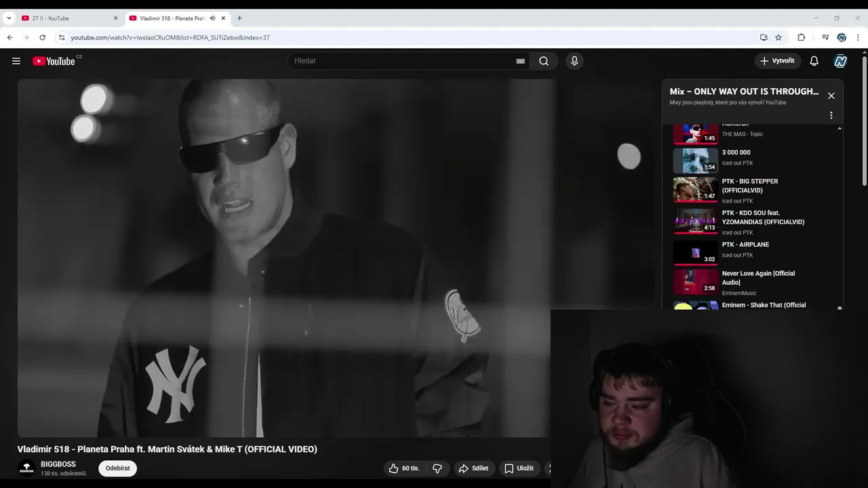868x488 pixels.
Task: Play 'Never Love Again [Official Audio]'
Action: coord(758,278)
